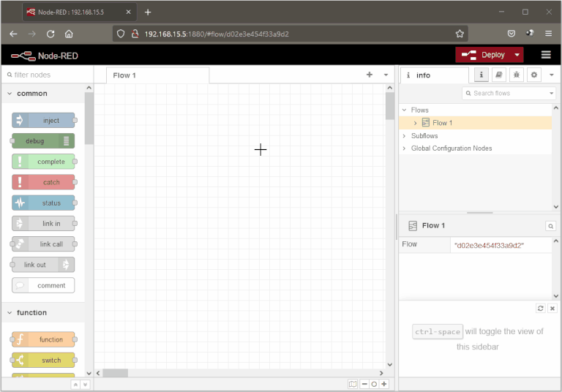Expand the Subflows tree item
This screenshot has height=392, width=562.
pos(404,136)
